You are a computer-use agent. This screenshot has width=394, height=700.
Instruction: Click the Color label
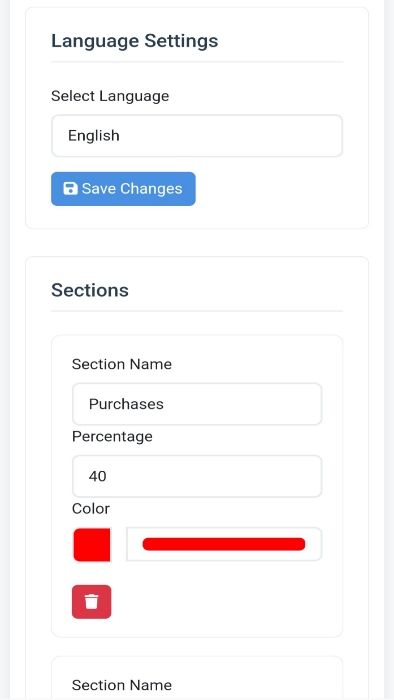click(91, 508)
